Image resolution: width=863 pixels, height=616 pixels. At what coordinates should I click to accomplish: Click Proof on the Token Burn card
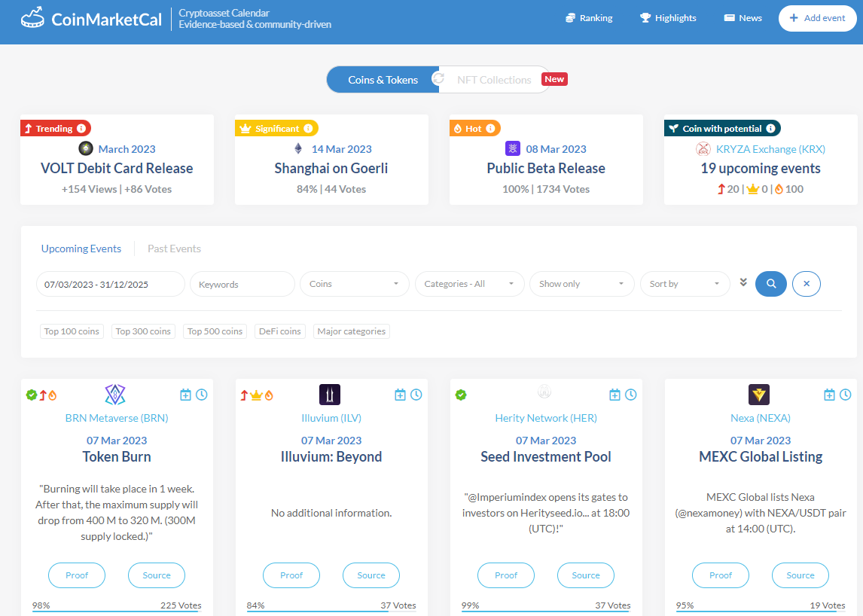click(77, 575)
